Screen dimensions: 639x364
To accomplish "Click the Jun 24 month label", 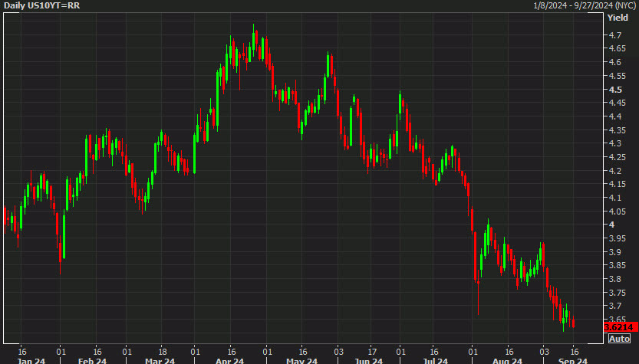I will [x=368, y=360].
